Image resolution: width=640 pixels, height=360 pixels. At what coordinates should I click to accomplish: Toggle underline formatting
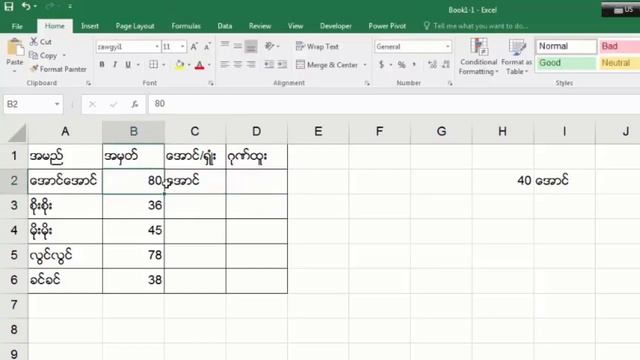(128, 64)
